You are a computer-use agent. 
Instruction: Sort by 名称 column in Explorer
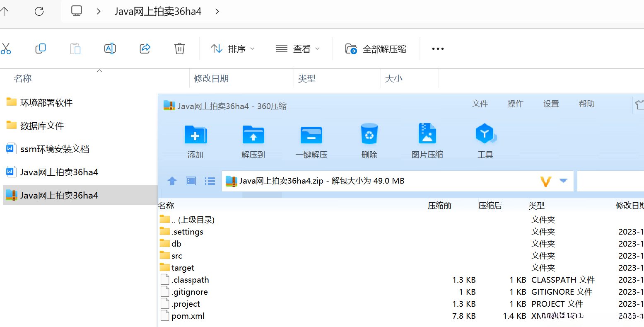pos(23,79)
